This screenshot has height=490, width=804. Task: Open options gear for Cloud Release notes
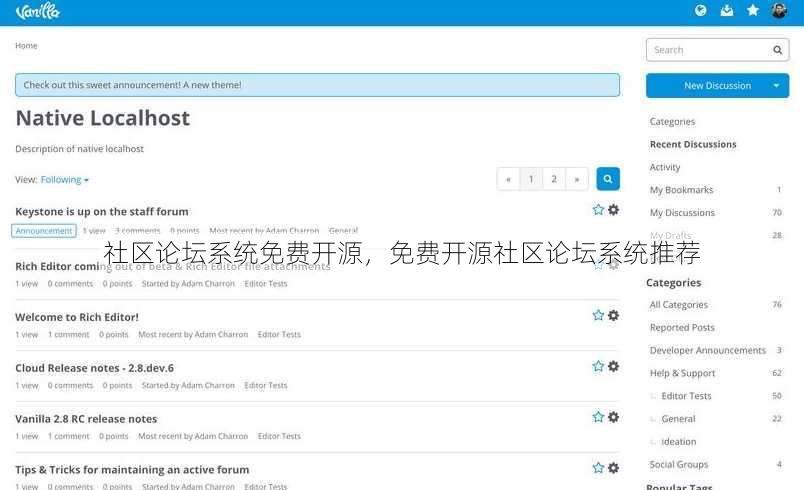(613, 366)
